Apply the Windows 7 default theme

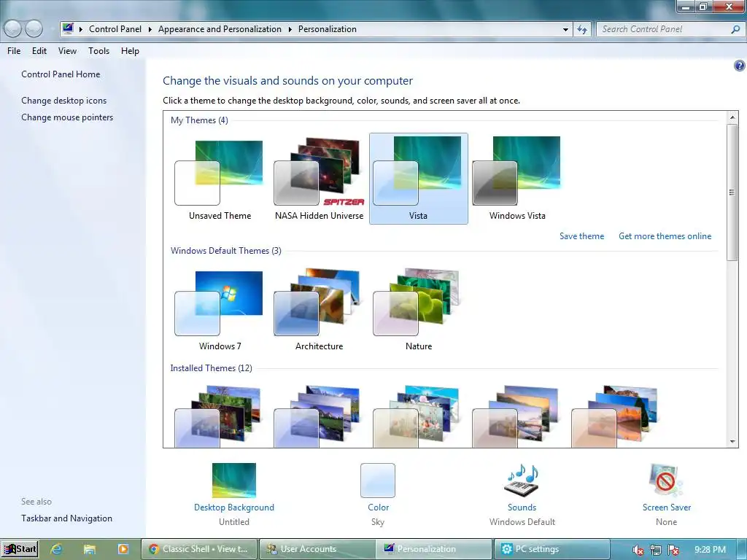coord(220,310)
